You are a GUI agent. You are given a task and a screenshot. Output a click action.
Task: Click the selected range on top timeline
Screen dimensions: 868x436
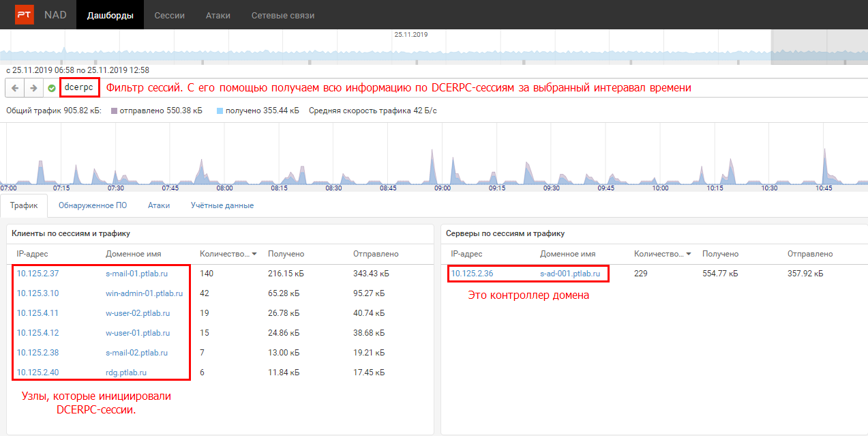[818, 48]
